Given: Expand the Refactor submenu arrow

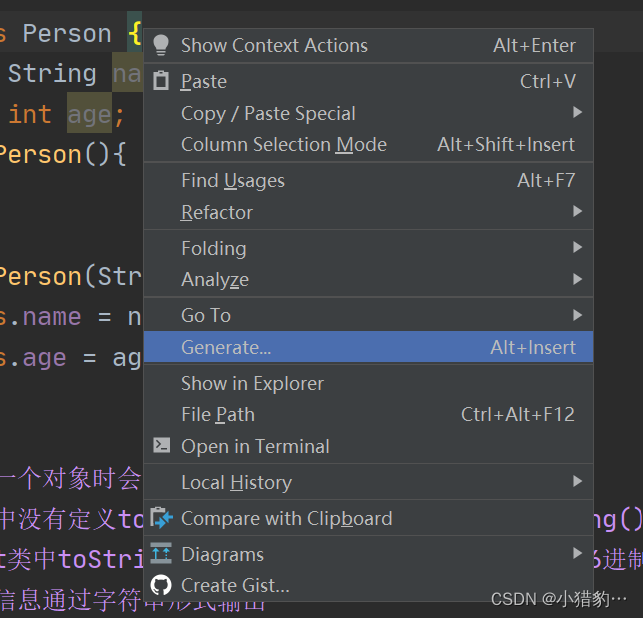Looking at the screenshot, I should click(x=577, y=212).
